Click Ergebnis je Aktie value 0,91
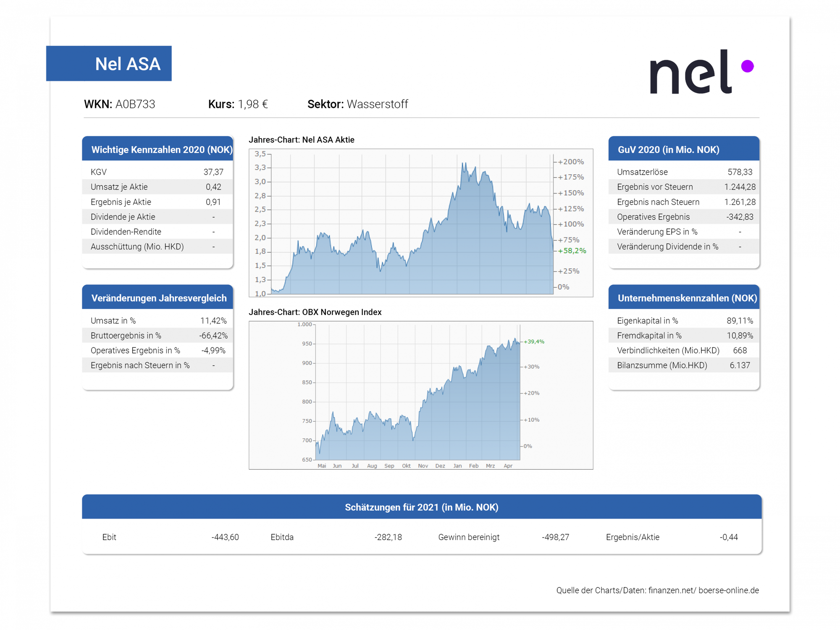This screenshot has height=630, width=840. click(x=213, y=202)
